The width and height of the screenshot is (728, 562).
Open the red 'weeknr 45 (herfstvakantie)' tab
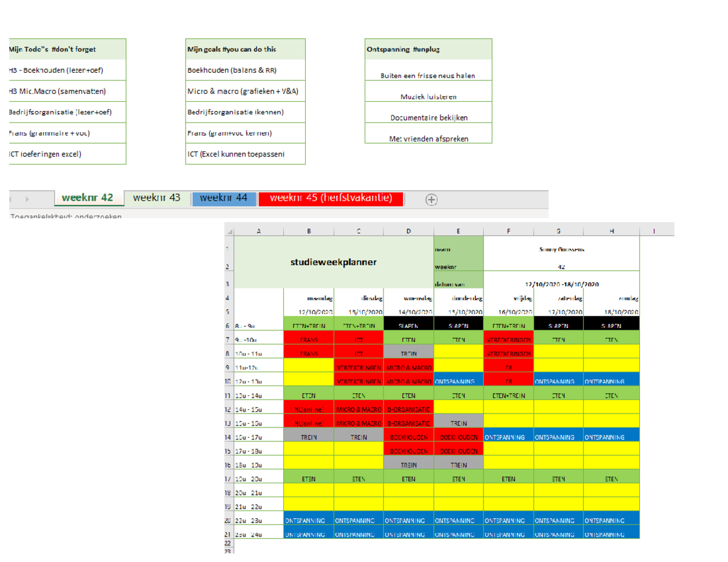(x=331, y=197)
